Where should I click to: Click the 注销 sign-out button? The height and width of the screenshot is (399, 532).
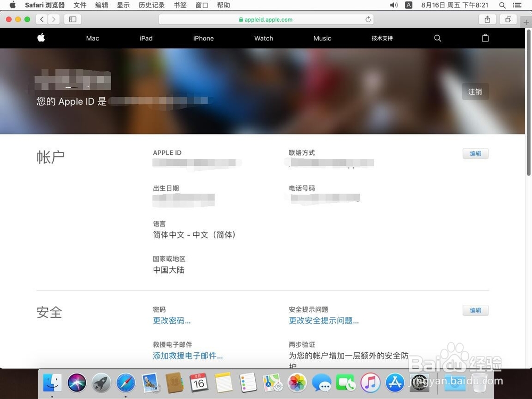coord(475,92)
